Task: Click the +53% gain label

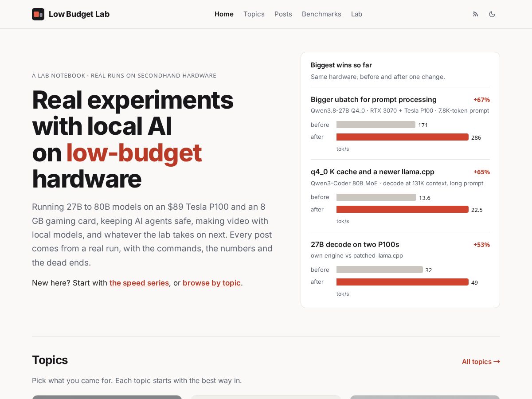Action: click(481, 245)
